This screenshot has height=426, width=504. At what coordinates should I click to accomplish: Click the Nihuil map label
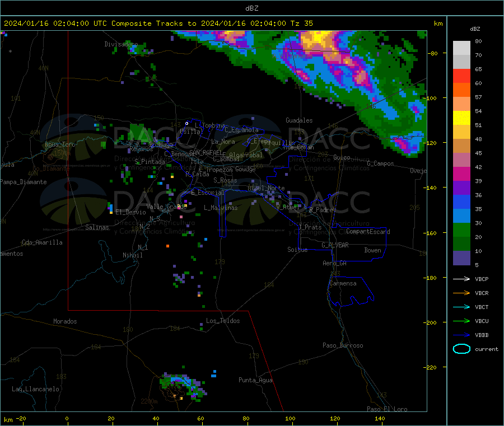click(x=132, y=255)
